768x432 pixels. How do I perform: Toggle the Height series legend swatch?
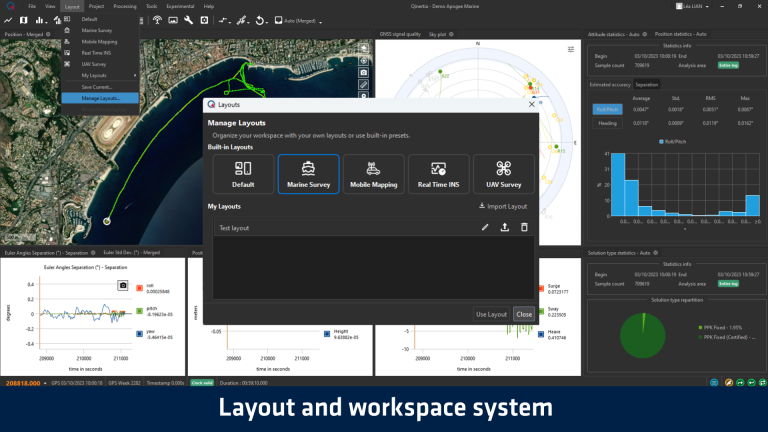click(327, 334)
